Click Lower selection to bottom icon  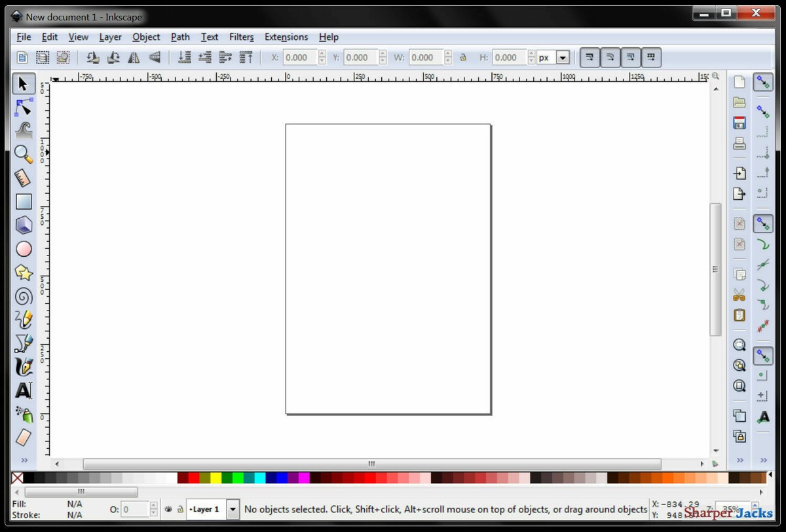(184, 58)
